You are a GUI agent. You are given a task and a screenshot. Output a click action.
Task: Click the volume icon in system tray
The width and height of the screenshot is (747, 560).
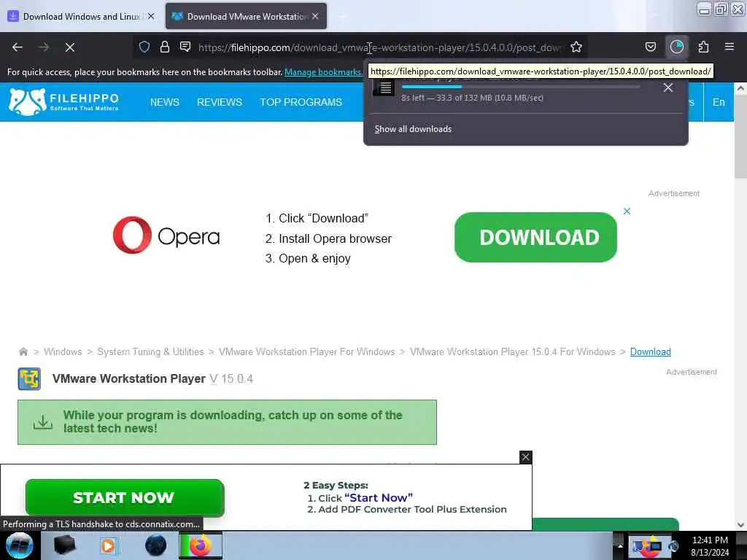tap(673, 547)
